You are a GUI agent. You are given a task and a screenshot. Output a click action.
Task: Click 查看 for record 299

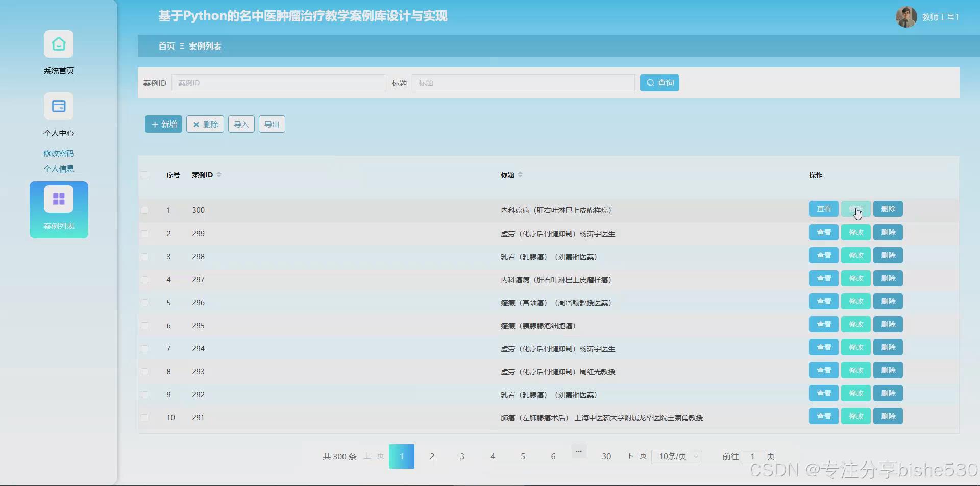[x=823, y=232]
